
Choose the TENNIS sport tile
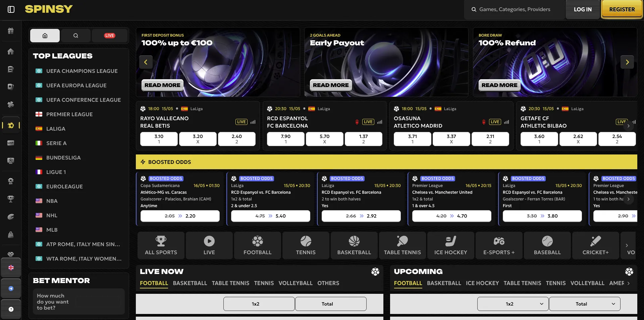pos(306,245)
